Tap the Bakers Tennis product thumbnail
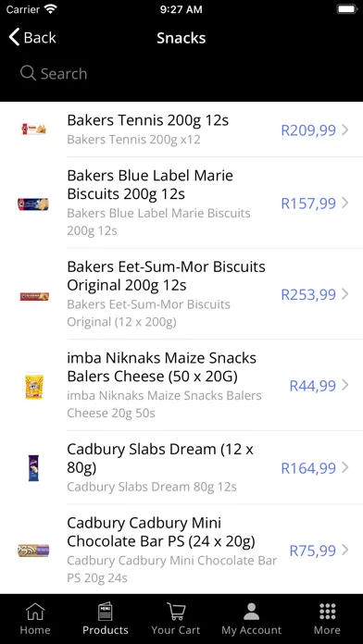This screenshot has width=363, height=644. point(33,130)
